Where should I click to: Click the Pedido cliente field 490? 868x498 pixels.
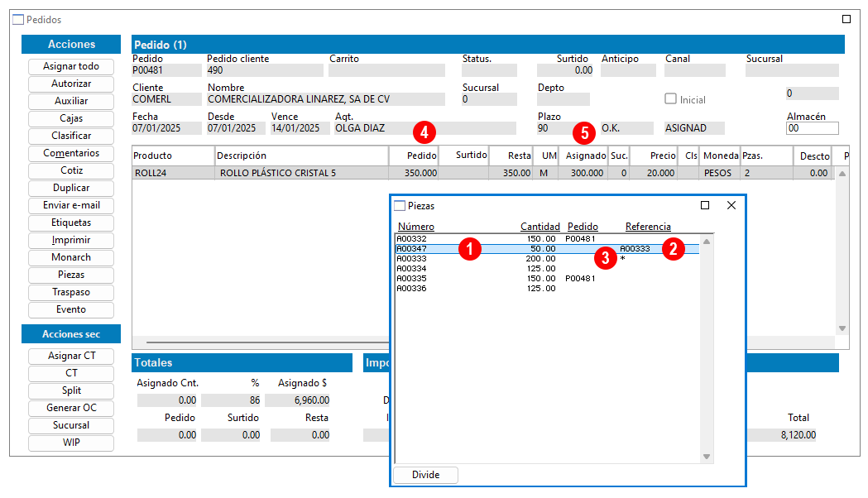265,70
